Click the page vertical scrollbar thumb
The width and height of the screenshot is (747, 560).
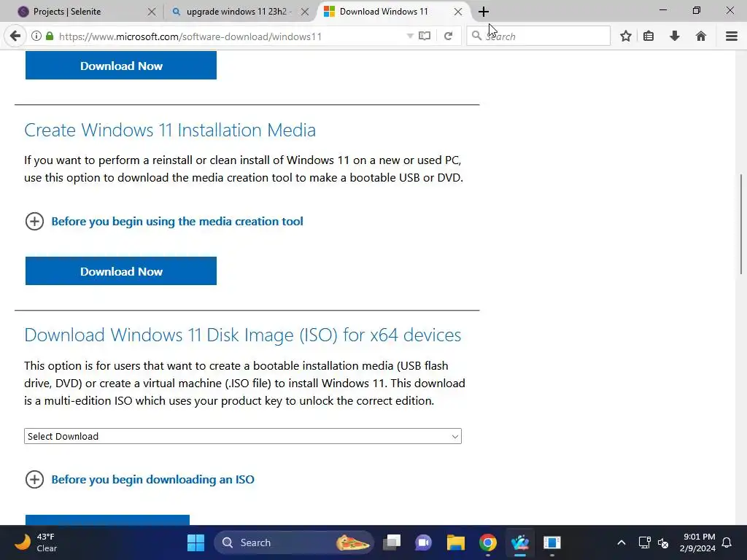(741, 224)
